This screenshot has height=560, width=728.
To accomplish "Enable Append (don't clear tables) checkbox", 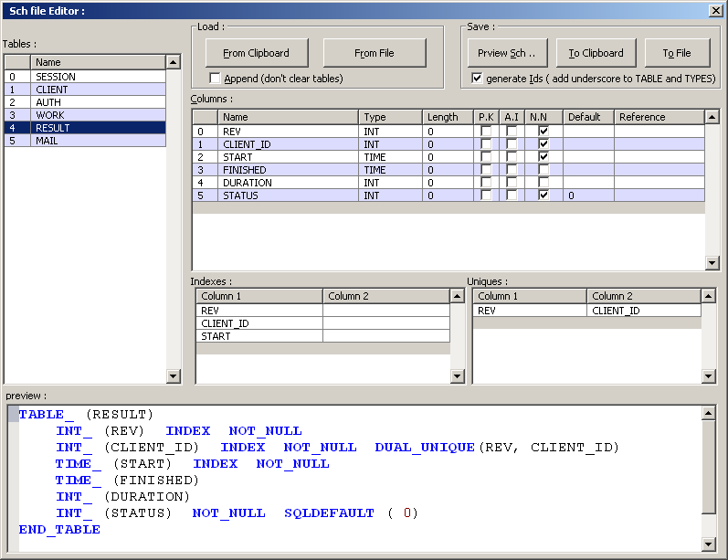I will tap(215, 79).
